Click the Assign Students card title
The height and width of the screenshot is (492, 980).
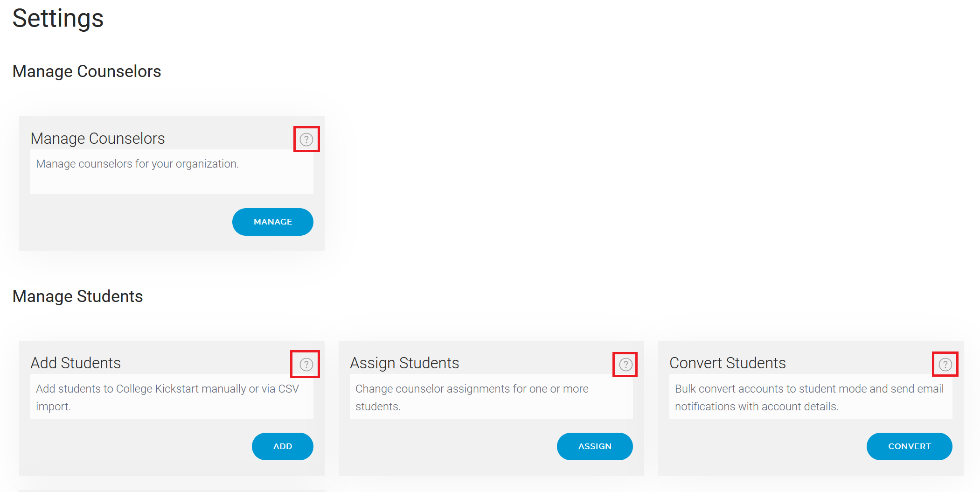404,363
